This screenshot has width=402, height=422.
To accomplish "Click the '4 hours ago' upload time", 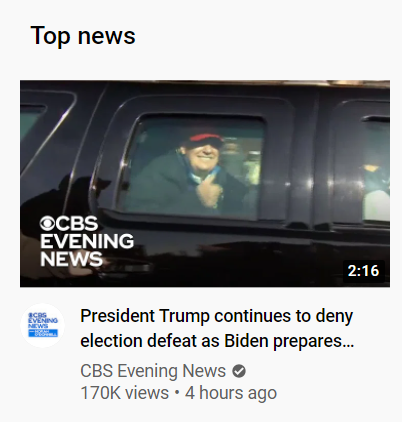I will (231, 393).
